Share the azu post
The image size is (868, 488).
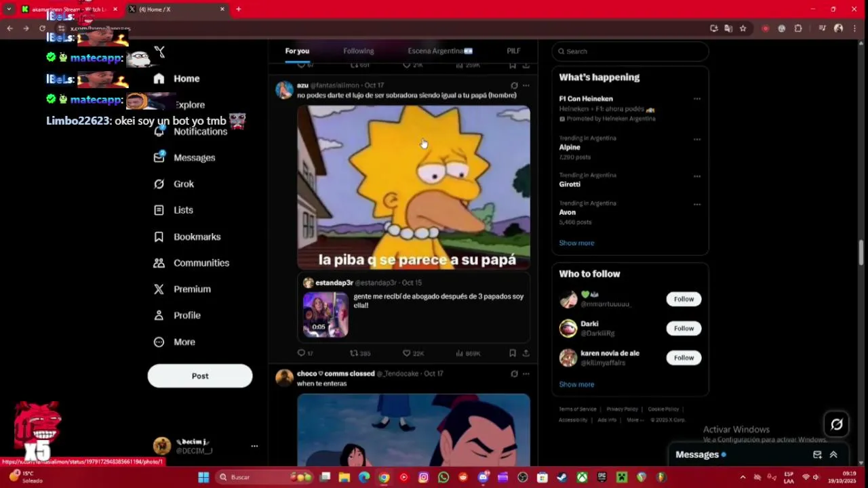526,353
